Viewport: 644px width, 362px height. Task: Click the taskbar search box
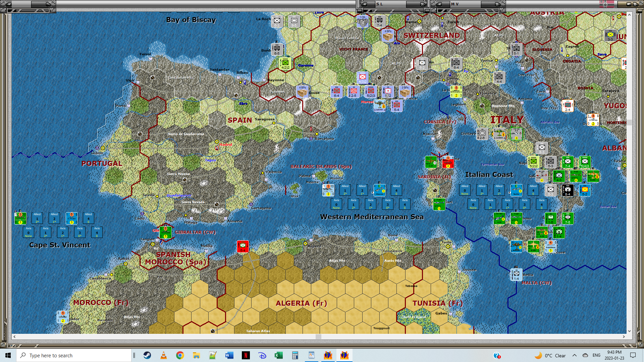coord(74,355)
